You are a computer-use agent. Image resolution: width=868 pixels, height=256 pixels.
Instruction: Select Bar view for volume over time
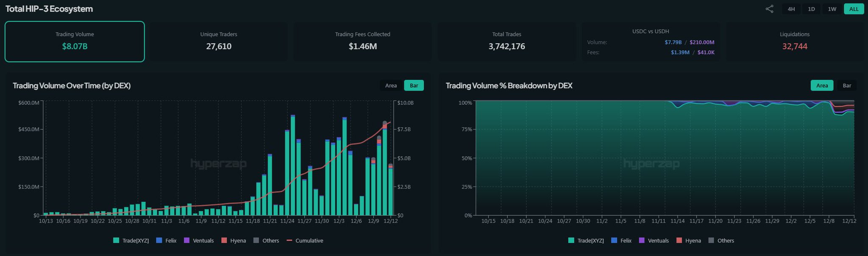(x=414, y=85)
